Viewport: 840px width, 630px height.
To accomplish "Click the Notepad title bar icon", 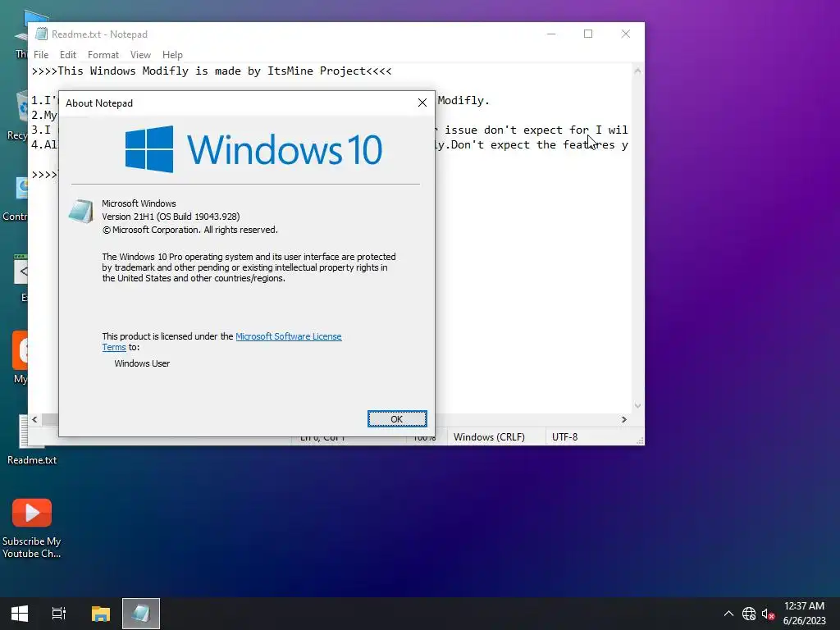I will (x=41, y=34).
